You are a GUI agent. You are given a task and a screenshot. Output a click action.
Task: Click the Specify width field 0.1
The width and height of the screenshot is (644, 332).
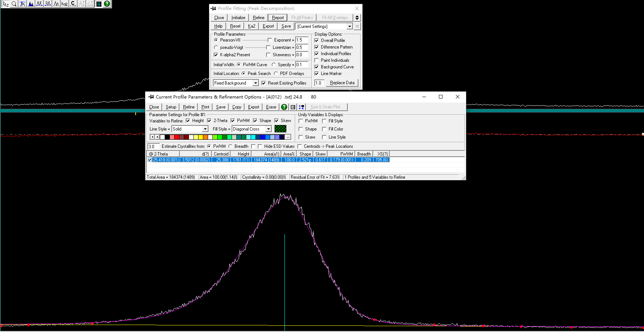[302, 65]
